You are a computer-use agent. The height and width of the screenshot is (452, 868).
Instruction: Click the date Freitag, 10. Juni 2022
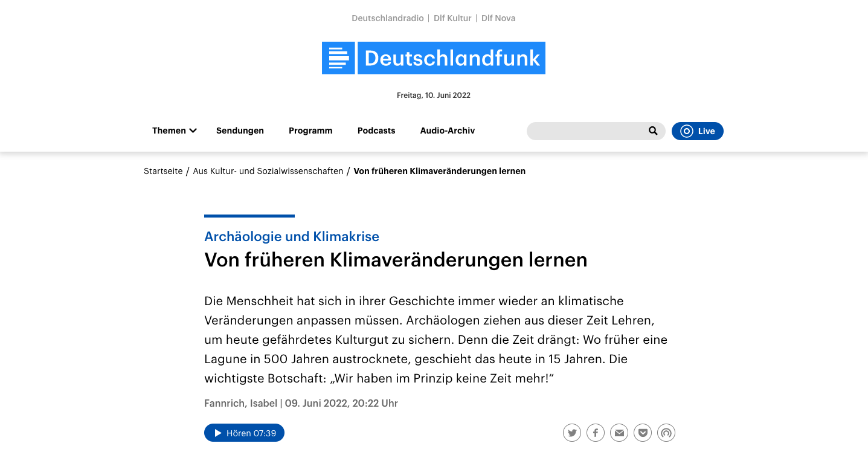point(434,95)
